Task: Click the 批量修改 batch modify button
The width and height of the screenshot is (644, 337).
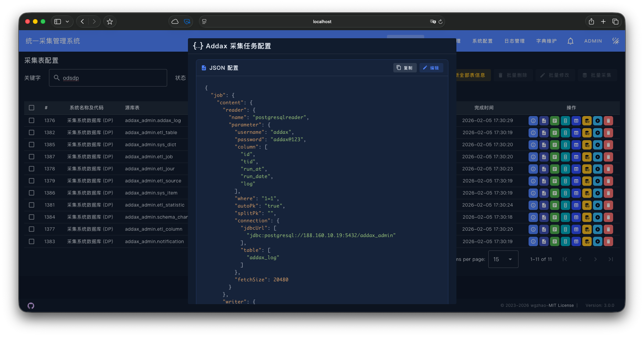Action: 555,75
